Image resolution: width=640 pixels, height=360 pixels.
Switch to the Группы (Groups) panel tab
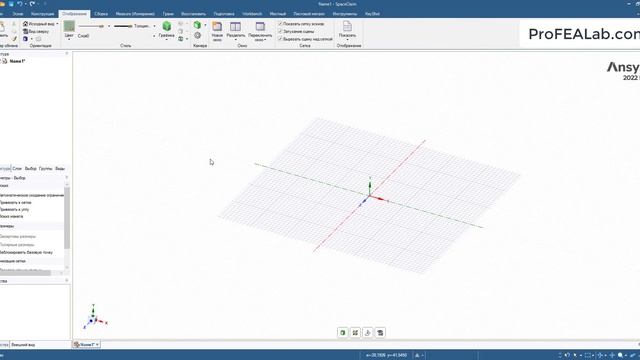46,169
